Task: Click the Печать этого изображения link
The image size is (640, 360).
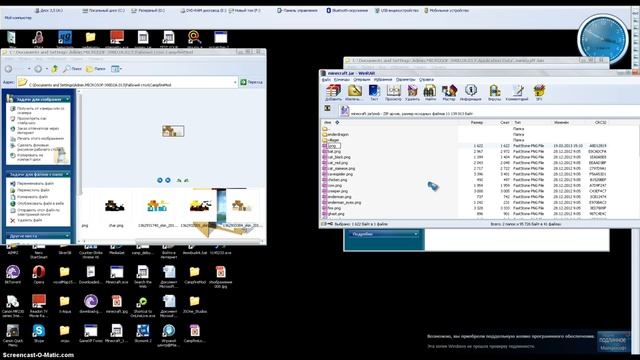Action: point(40,139)
